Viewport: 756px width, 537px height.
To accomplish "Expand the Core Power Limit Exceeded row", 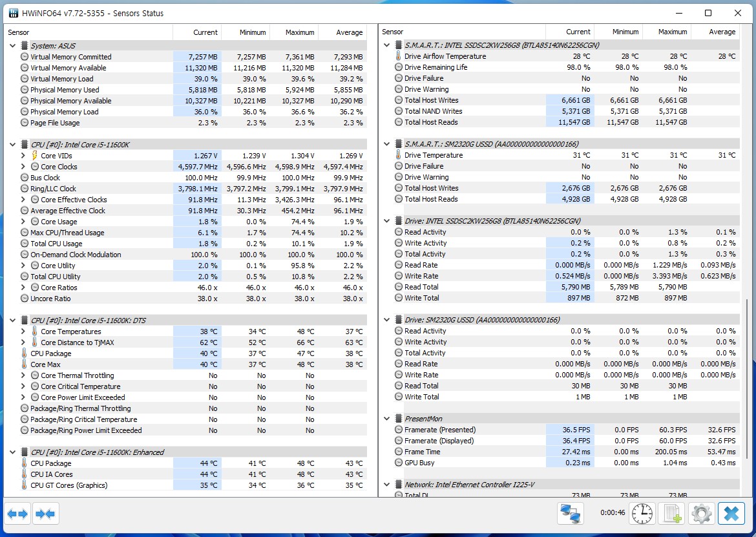I will 23,397.
